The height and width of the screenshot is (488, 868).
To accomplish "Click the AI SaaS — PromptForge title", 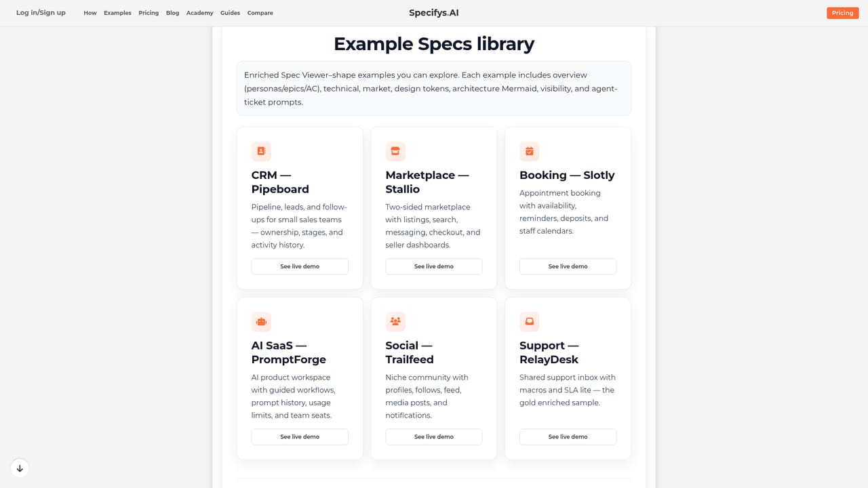I will point(289,352).
